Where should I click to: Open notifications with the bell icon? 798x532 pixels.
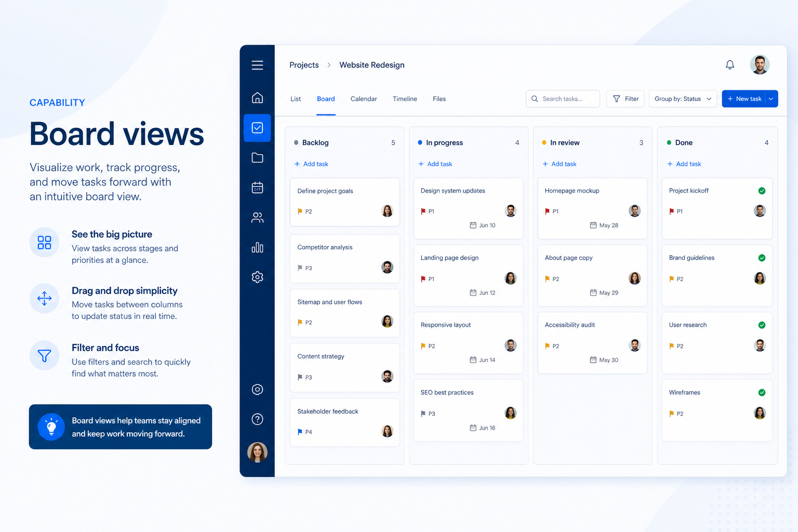pyautogui.click(x=730, y=65)
